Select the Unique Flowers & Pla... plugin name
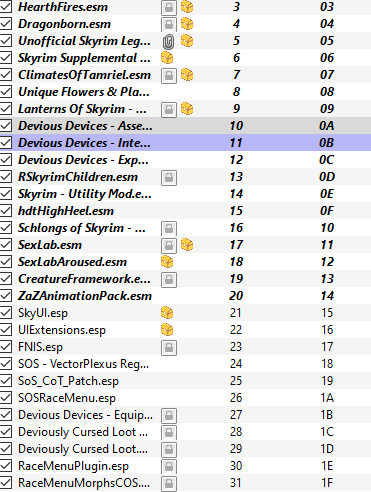 tap(84, 92)
